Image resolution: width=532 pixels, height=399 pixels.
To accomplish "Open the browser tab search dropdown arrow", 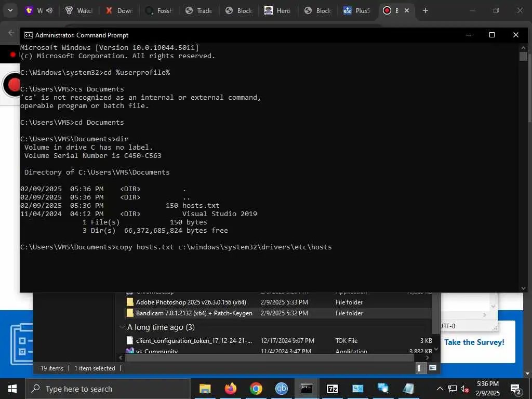I will tap(10, 10).
